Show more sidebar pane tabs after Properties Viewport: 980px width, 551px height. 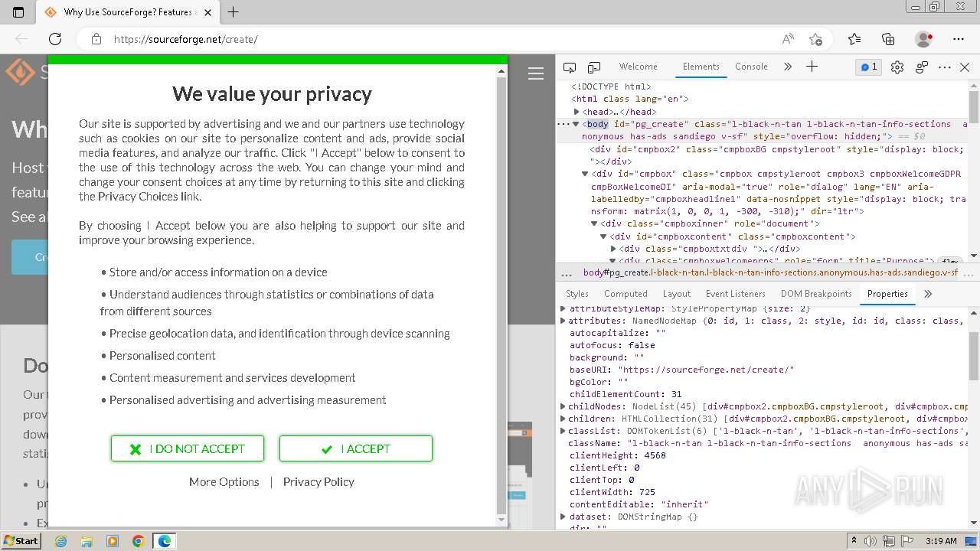coord(928,294)
